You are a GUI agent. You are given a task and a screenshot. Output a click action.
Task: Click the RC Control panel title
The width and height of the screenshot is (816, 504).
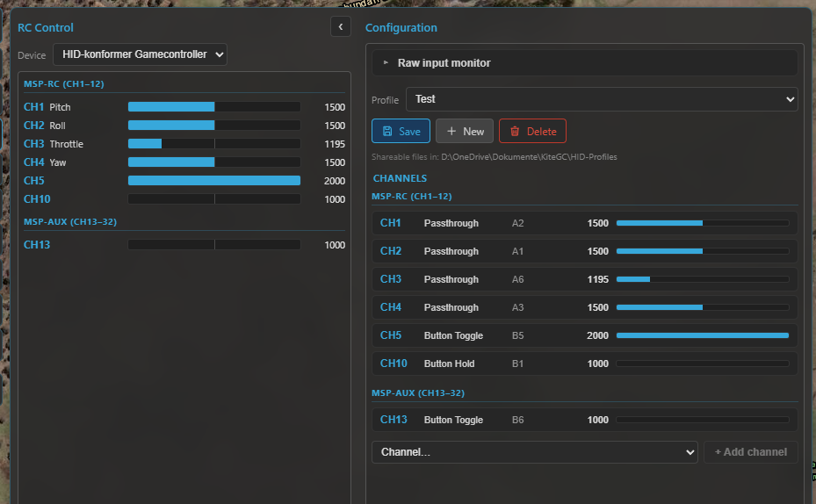[46, 27]
